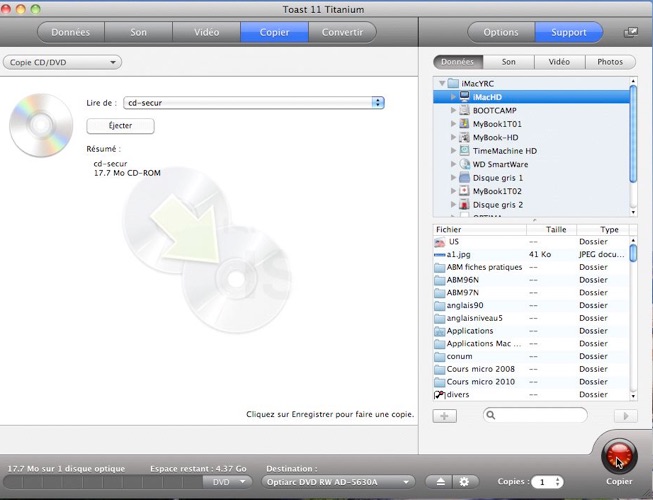Screen dimensions: 653x500
Task: Click the media browser search field
Action: tap(536, 415)
